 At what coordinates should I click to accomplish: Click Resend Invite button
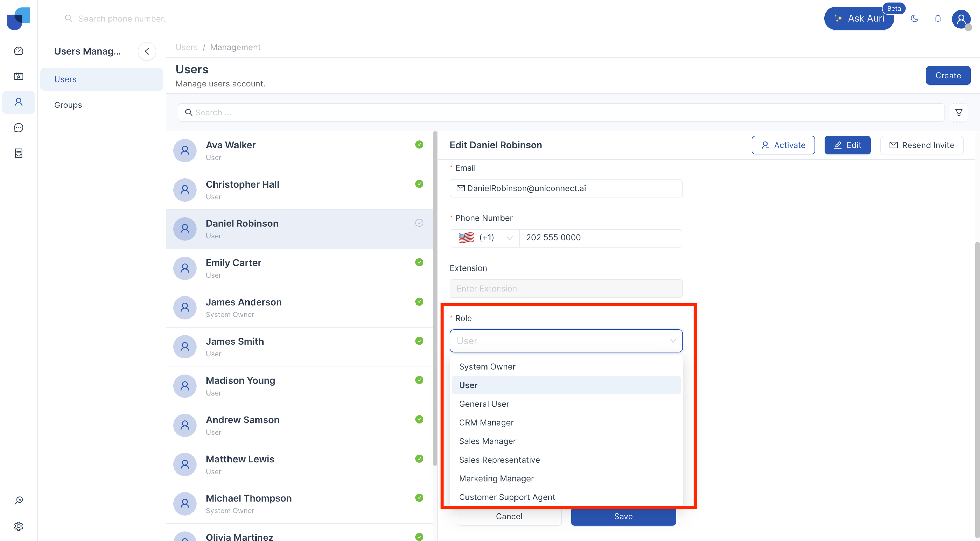tap(921, 145)
